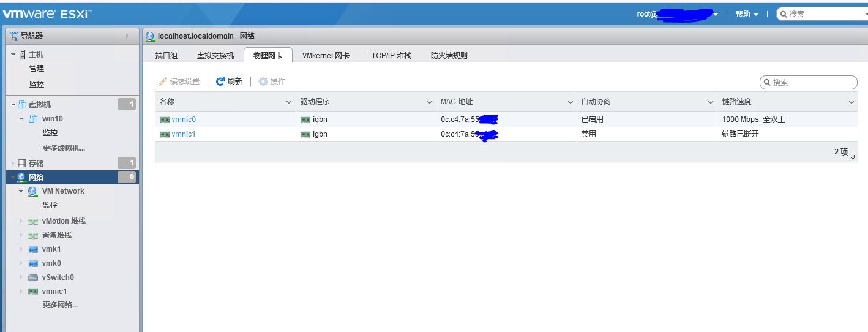Click the VM Network port group icon
Screen dimensions: 868x332
point(33,191)
